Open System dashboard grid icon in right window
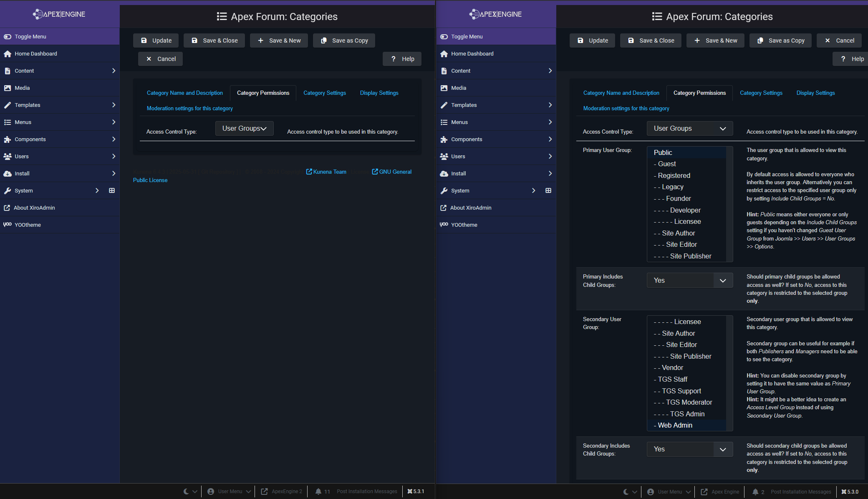The height and width of the screenshot is (499, 868). 548,190
